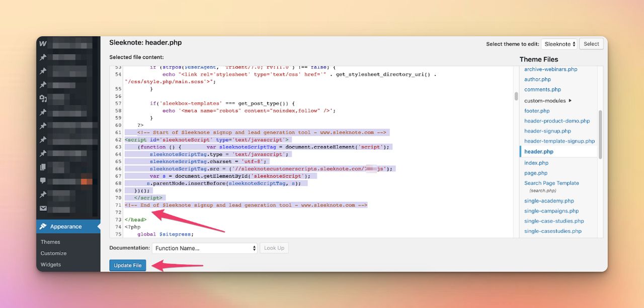Click the closing '</script>' code line
Image resolution: width=644 pixels, height=308 pixels.
tap(149, 198)
